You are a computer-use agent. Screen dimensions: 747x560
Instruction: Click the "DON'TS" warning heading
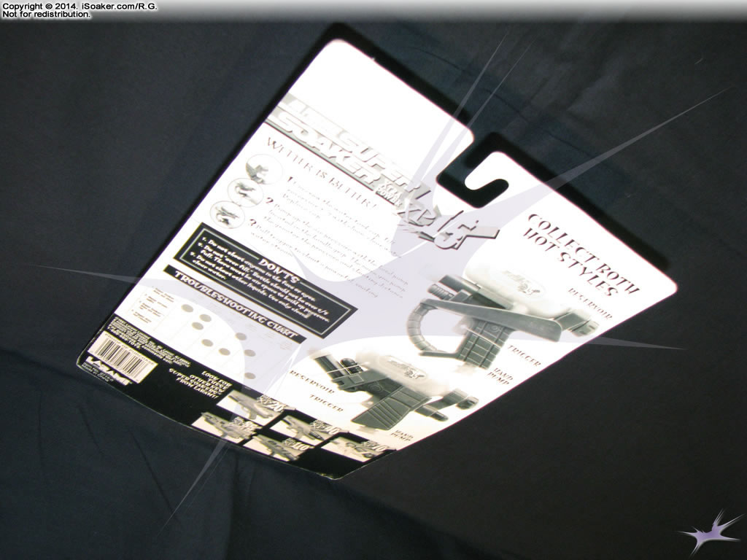coord(279,271)
